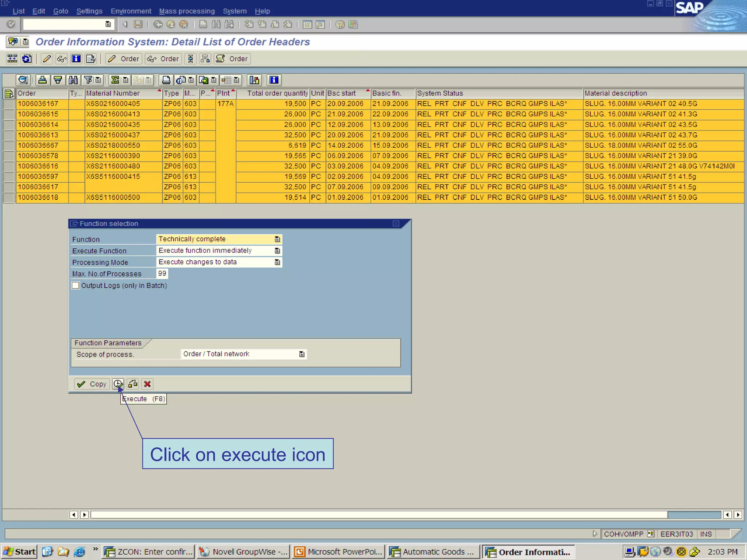Open the Mass processing menu
The image size is (747, 560).
tap(187, 11)
